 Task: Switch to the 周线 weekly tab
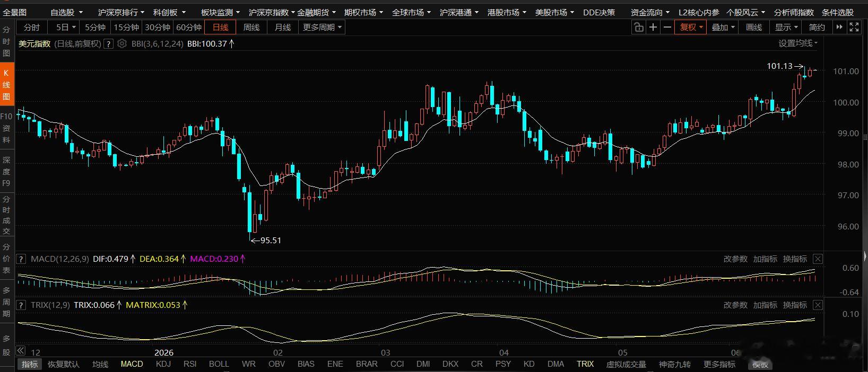251,27
